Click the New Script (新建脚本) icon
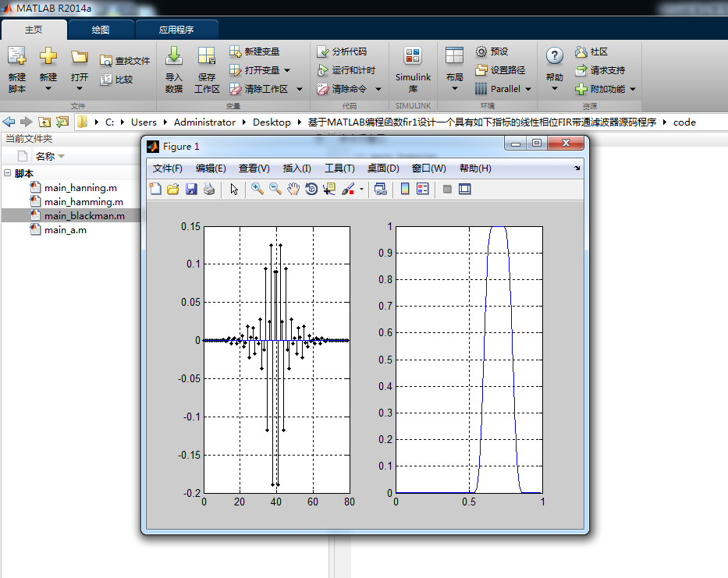Image resolution: width=728 pixels, height=578 pixels. point(16,55)
